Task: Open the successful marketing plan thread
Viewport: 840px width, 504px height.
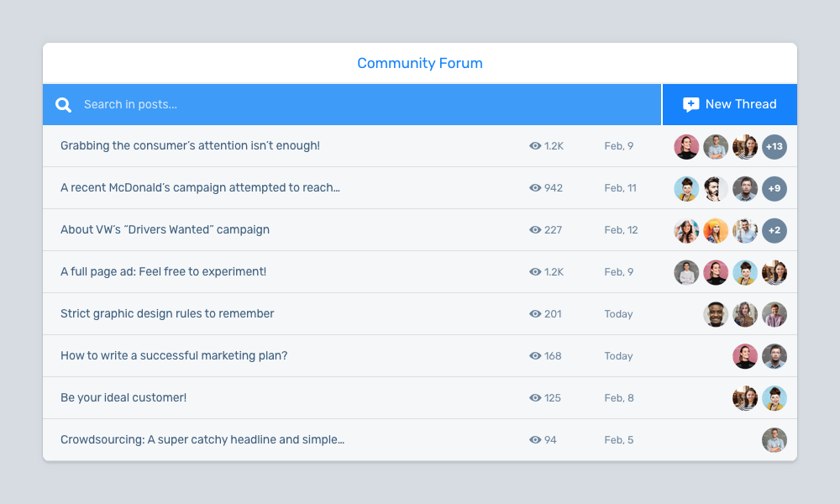Action: pos(174,356)
